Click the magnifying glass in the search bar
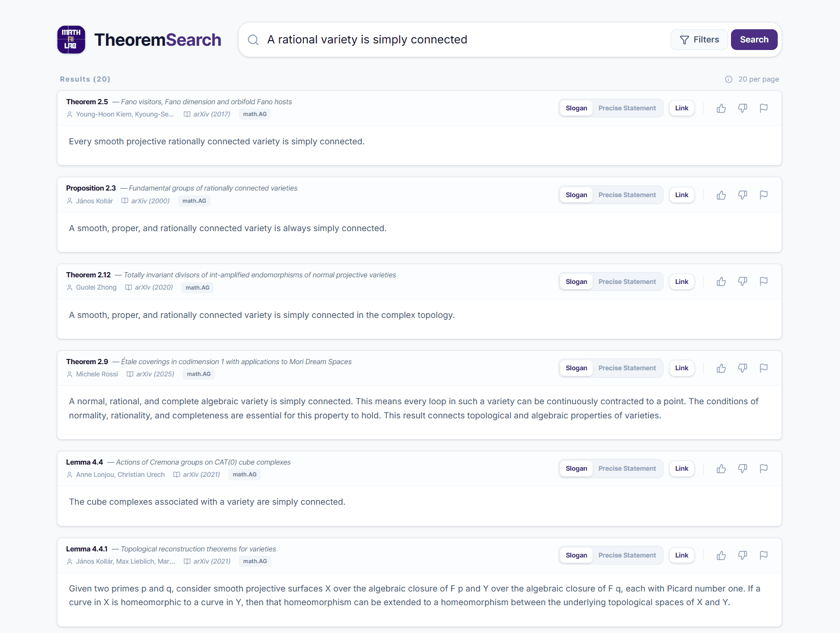This screenshot has width=840, height=633. coord(253,40)
